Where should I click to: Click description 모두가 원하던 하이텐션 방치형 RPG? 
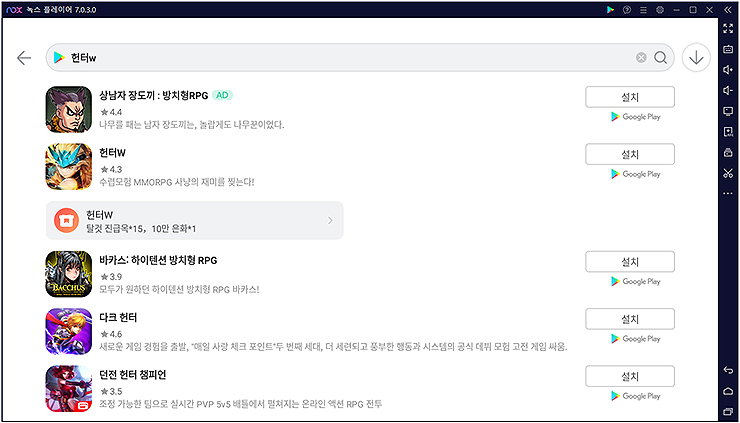179,289
